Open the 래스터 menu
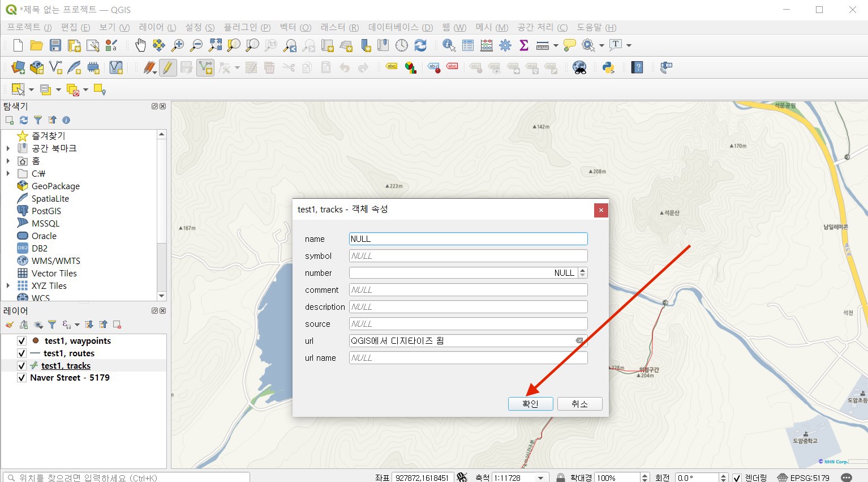Screen dimensions: 868x482 point(340,27)
